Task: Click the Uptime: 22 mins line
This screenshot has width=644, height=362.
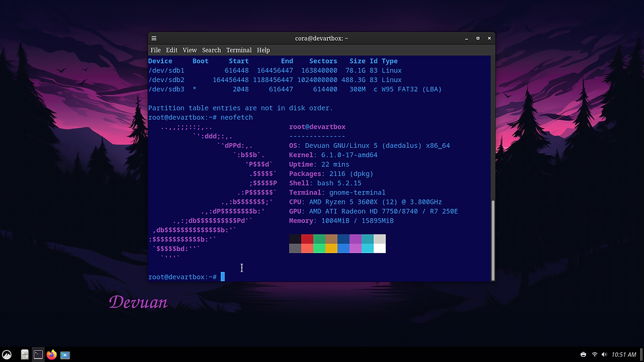Action: tap(319, 165)
